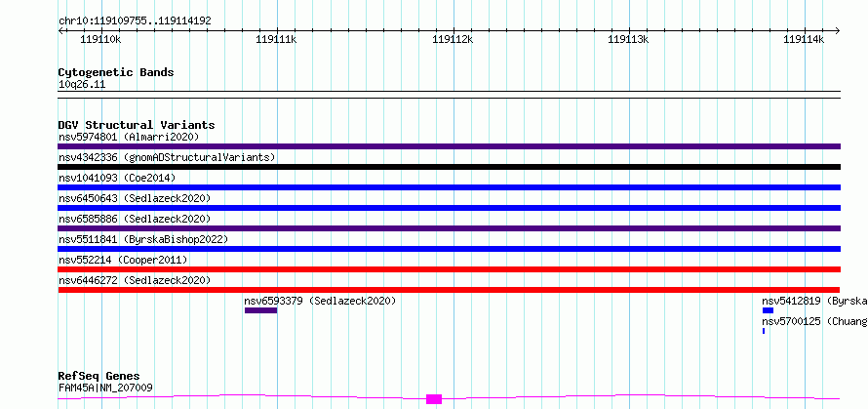Click the 10q26.11 cytogenetic band bar
The height and width of the screenshot is (409, 868).
tap(449, 95)
